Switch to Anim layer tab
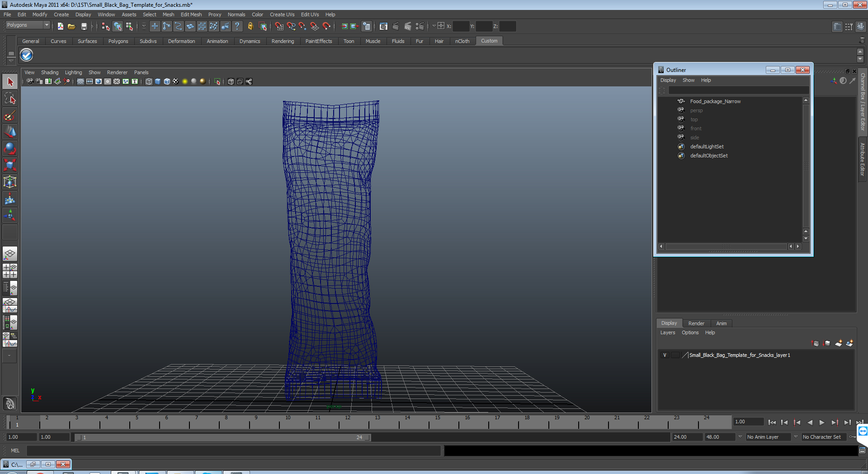 click(x=722, y=323)
